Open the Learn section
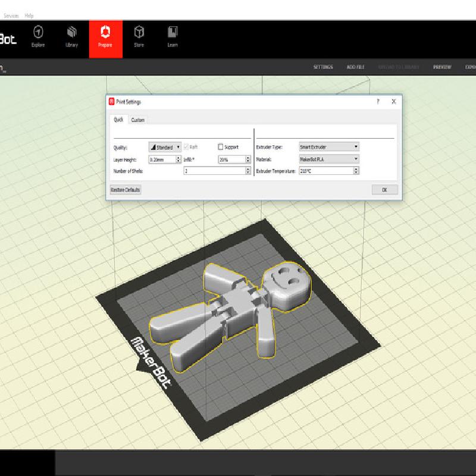The width and height of the screenshot is (476, 476). 173,36
